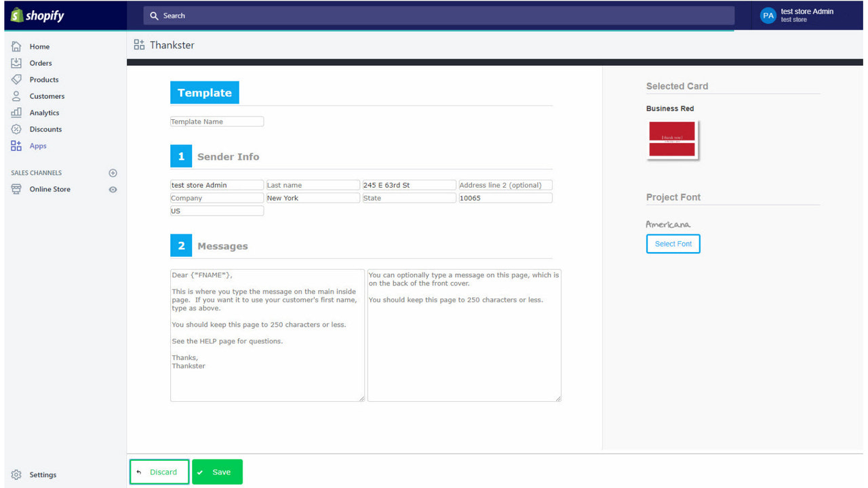Select the Discounts icon
This screenshot has height=488, width=868.
pyautogui.click(x=16, y=129)
